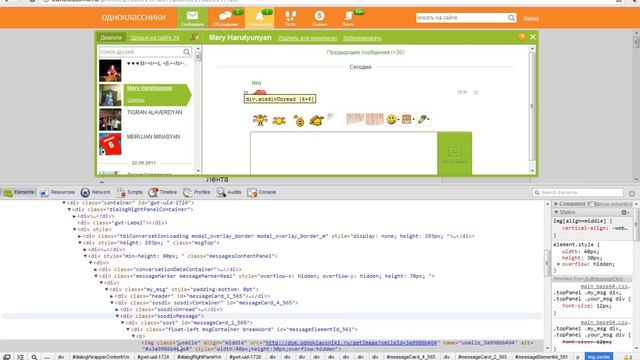
Task: Collapse the msgTop div node
Action: pyautogui.click(x=80, y=243)
